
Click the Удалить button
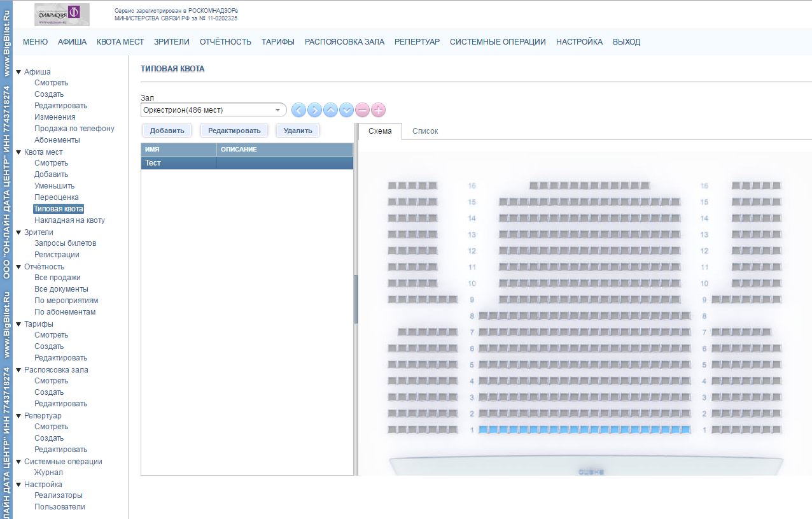298,131
